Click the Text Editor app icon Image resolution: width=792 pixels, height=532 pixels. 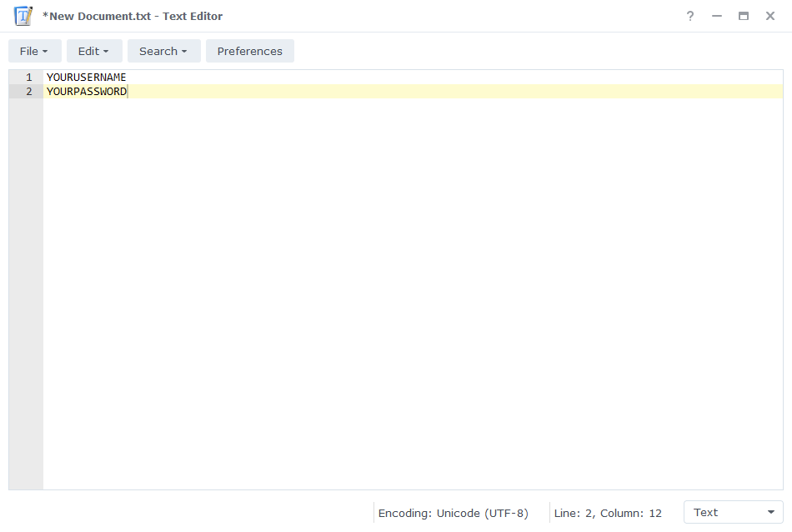[23, 16]
